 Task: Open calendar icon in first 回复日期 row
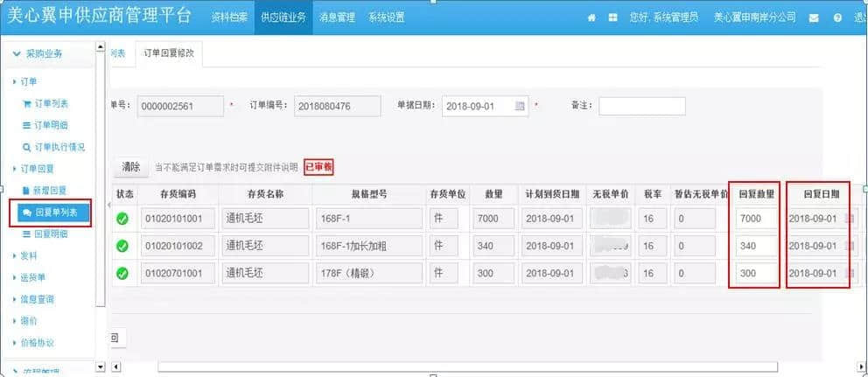coord(850,219)
